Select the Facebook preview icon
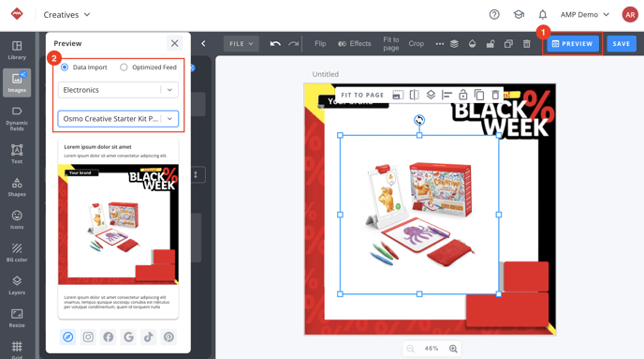 tap(109, 337)
